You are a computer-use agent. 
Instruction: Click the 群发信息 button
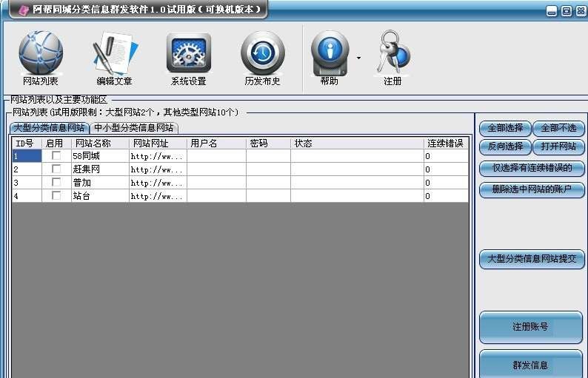click(x=531, y=365)
